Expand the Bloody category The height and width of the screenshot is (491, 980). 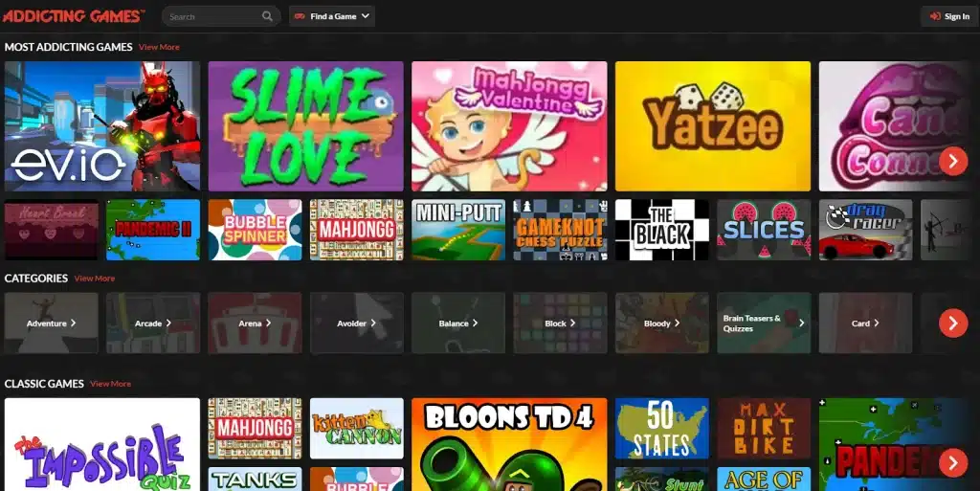662,323
